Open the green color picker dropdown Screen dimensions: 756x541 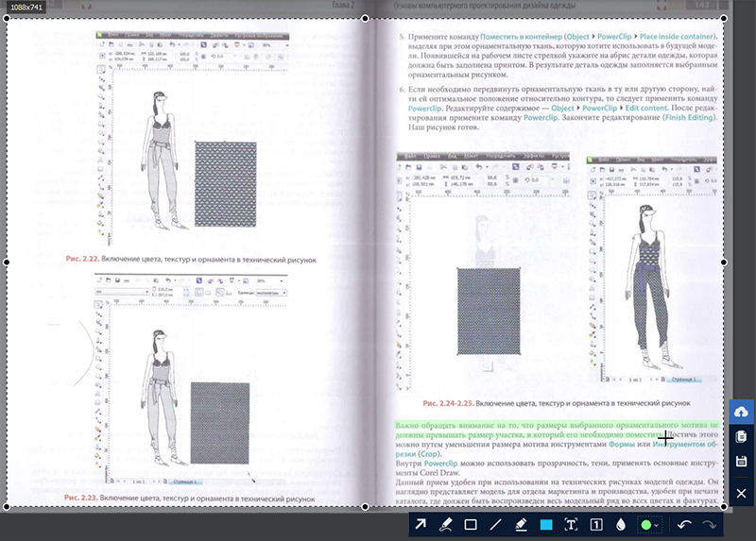pyautogui.click(x=657, y=525)
